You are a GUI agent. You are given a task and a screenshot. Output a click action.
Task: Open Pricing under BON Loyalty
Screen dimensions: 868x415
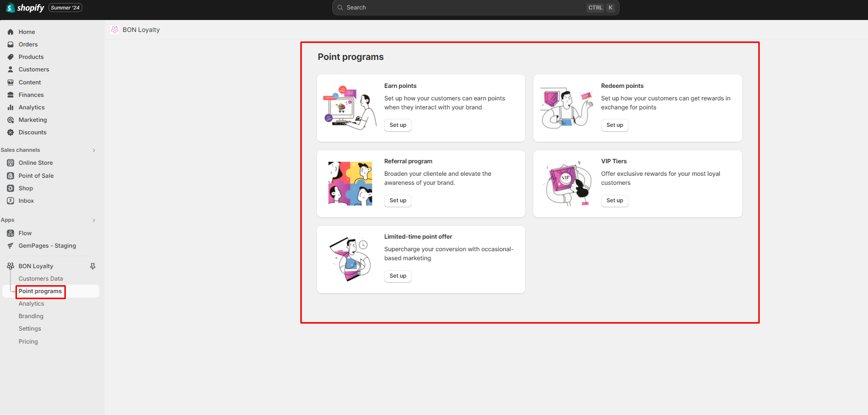pyautogui.click(x=28, y=342)
